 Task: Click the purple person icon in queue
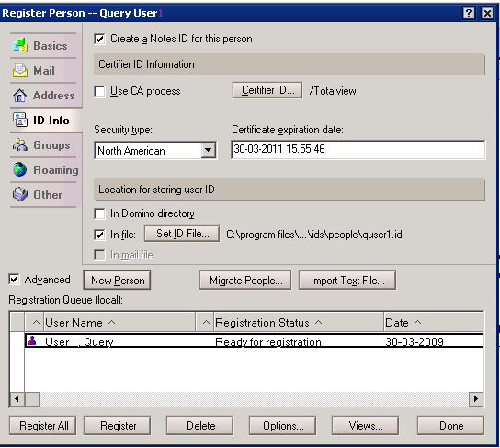32,340
